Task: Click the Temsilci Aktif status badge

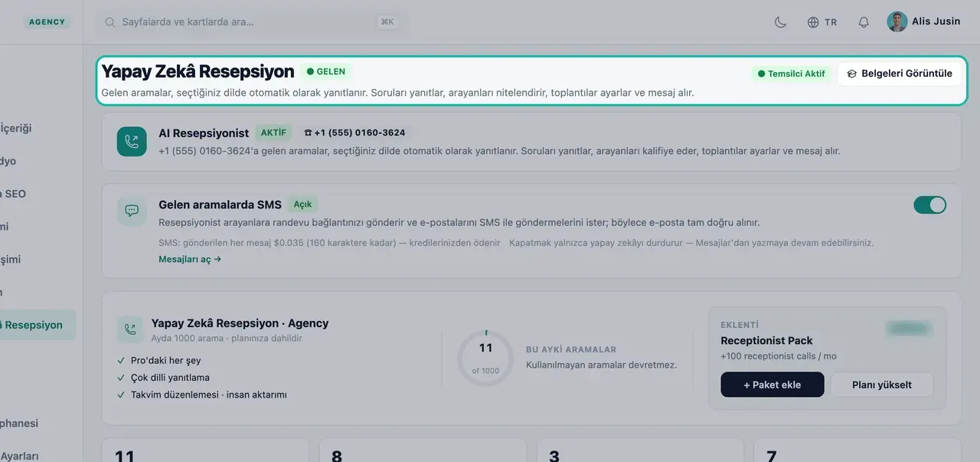Action: point(791,74)
